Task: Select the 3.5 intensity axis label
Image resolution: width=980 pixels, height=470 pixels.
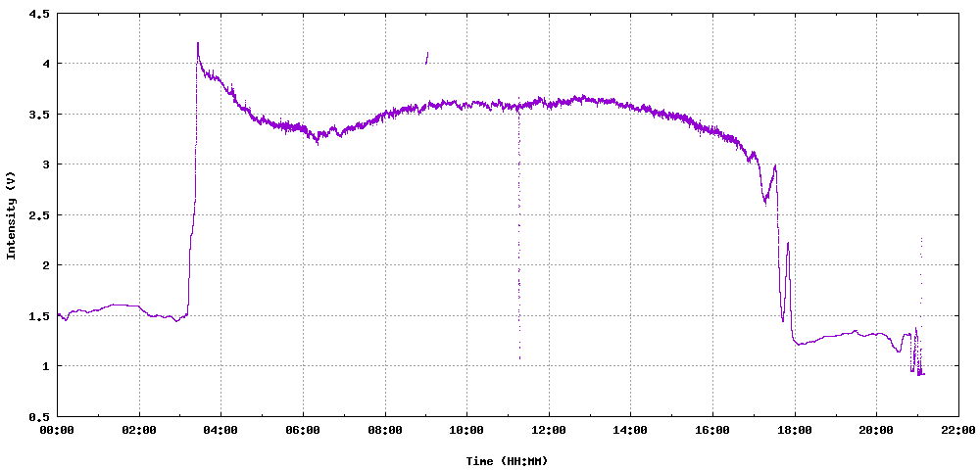Action: tap(40, 115)
